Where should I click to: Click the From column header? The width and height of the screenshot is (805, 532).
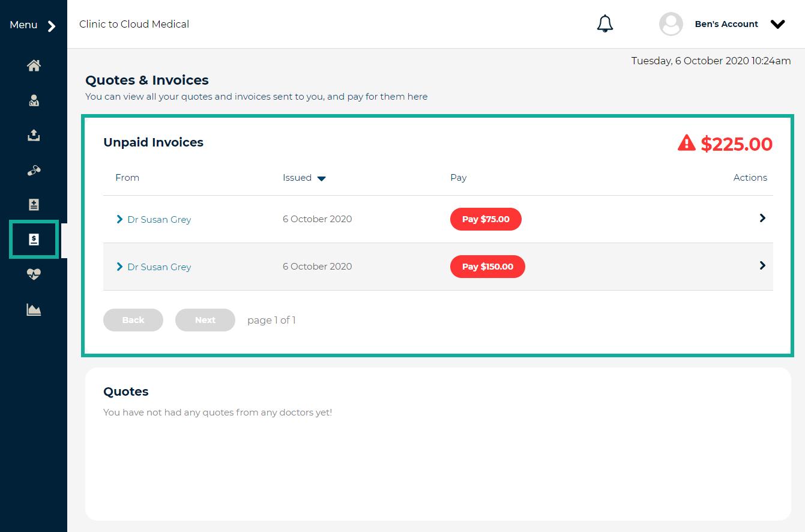point(127,178)
